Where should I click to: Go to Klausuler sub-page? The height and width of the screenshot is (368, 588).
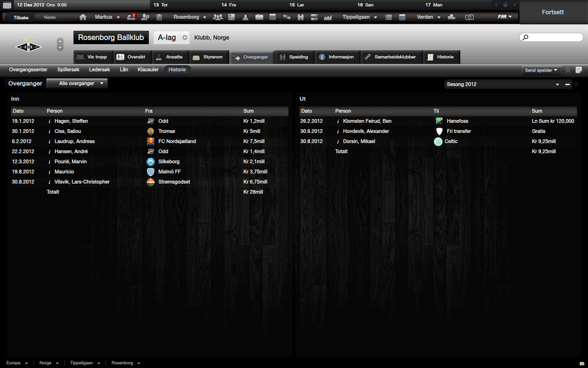point(148,70)
